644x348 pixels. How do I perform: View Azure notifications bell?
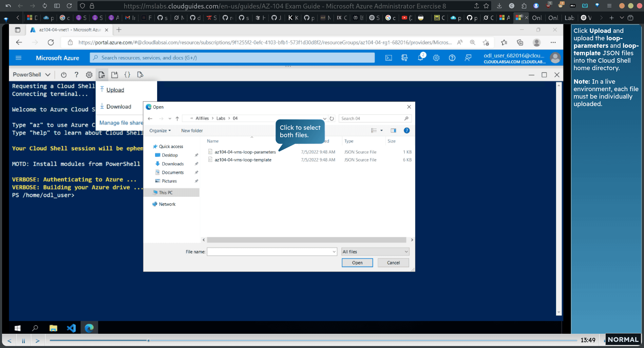pos(421,57)
